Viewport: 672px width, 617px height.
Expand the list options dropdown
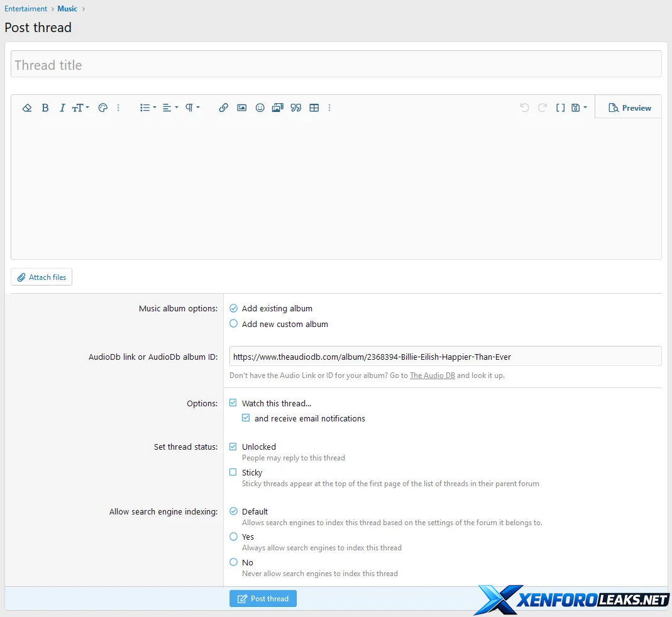(148, 108)
